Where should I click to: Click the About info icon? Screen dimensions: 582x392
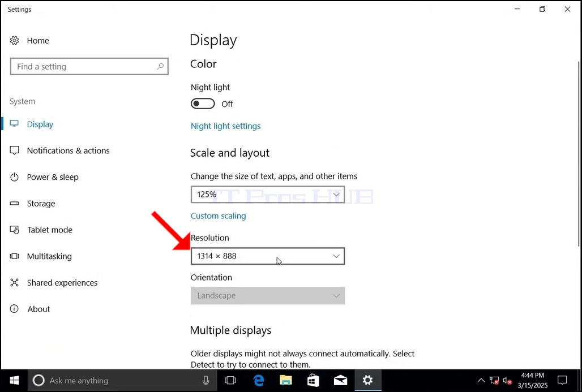click(14, 309)
